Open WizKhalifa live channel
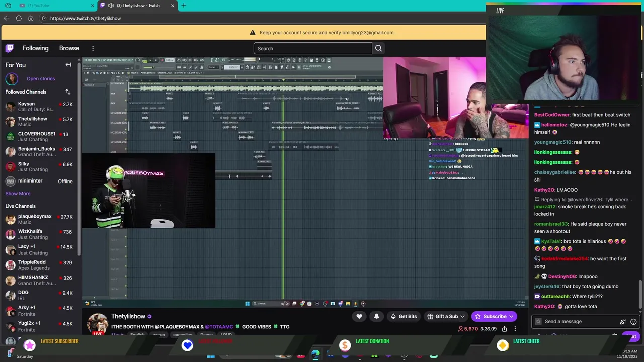Screen dimensions: 644x362 click(39, 234)
